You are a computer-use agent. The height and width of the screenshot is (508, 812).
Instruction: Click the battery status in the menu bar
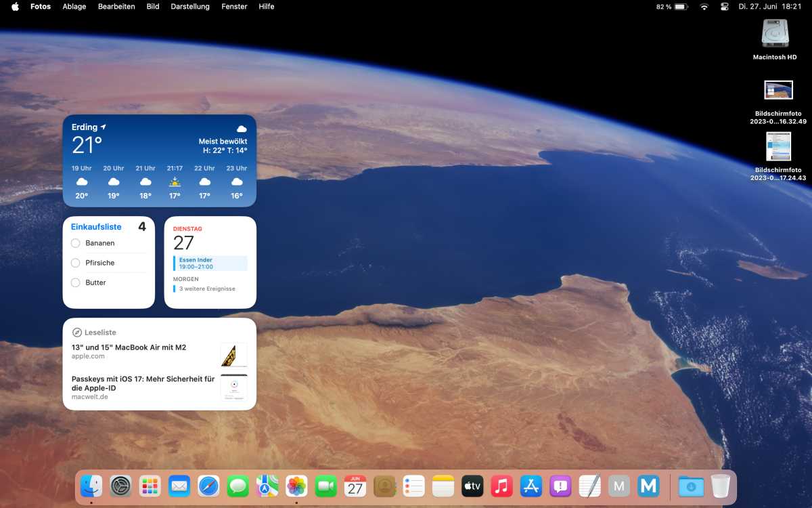coord(671,7)
